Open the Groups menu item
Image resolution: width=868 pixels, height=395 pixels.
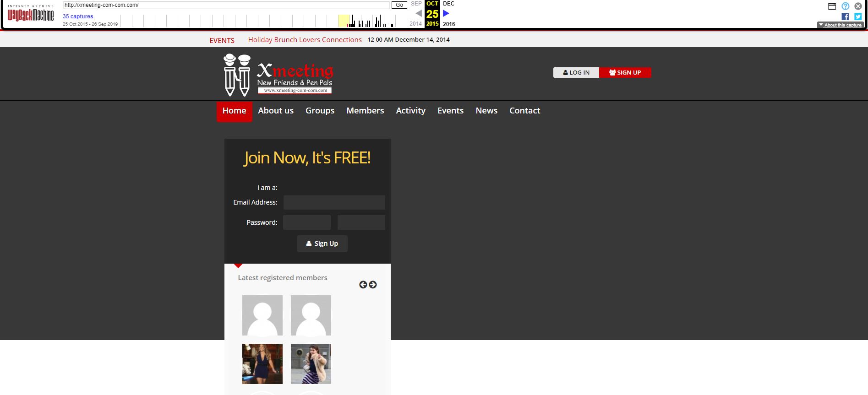point(320,111)
